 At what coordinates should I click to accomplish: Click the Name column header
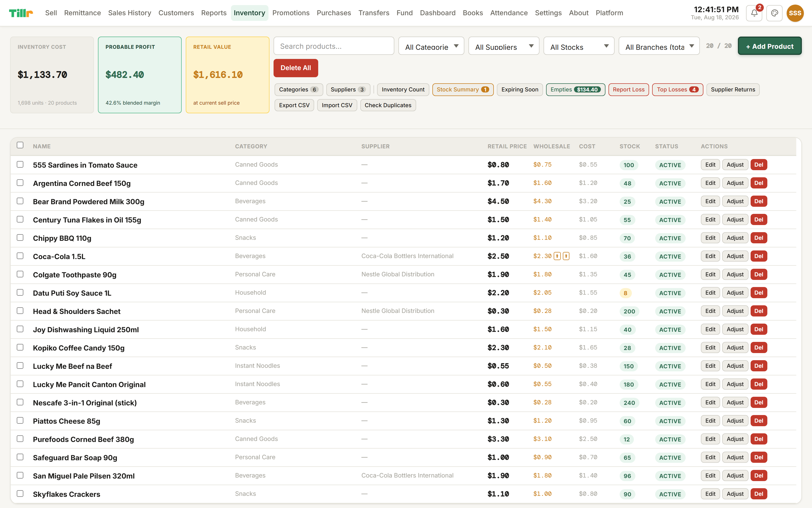[42, 147]
